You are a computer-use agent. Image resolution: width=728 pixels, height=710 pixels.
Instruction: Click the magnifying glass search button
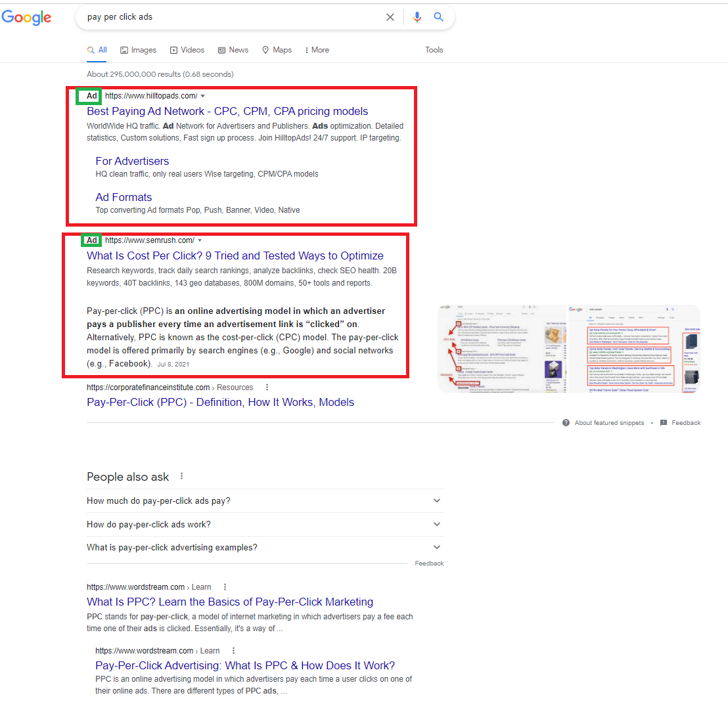438,17
